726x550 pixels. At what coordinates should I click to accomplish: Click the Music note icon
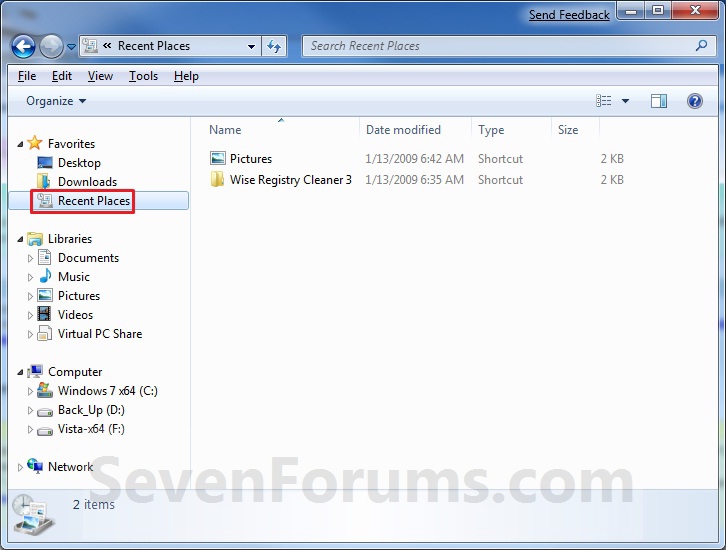[x=45, y=276]
